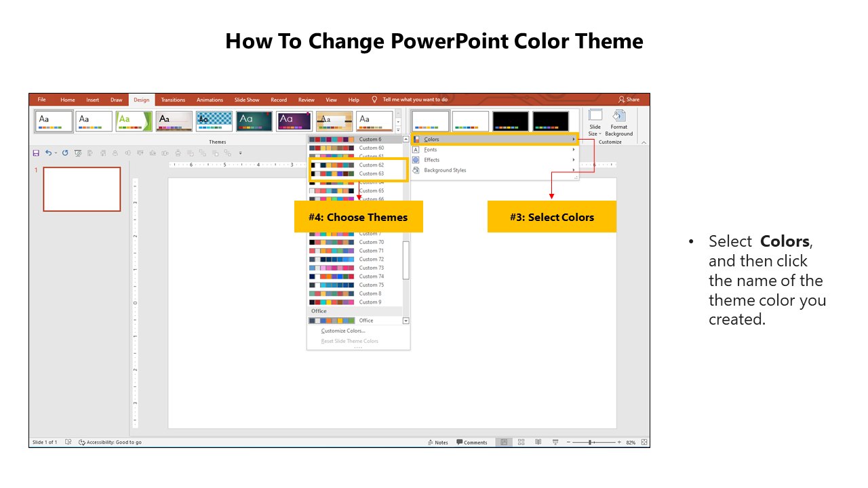The image size is (868, 488).
Task: Click the Colors menu icon
Action: point(416,140)
